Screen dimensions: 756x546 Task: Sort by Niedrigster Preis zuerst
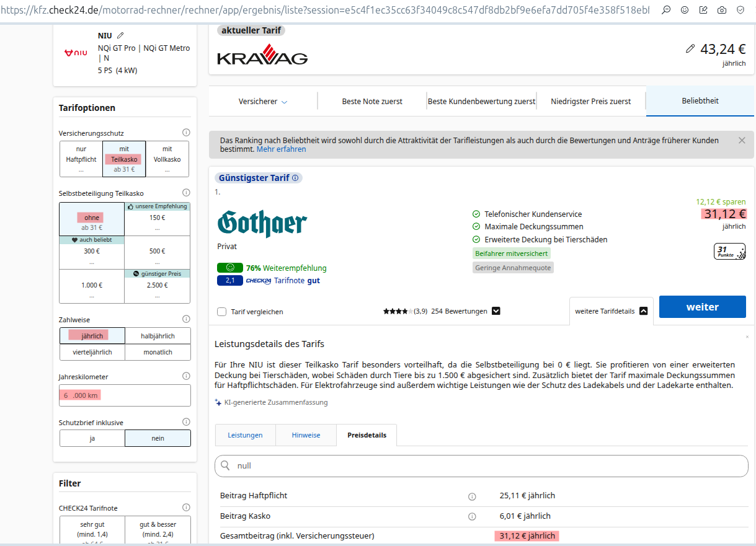pos(590,102)
